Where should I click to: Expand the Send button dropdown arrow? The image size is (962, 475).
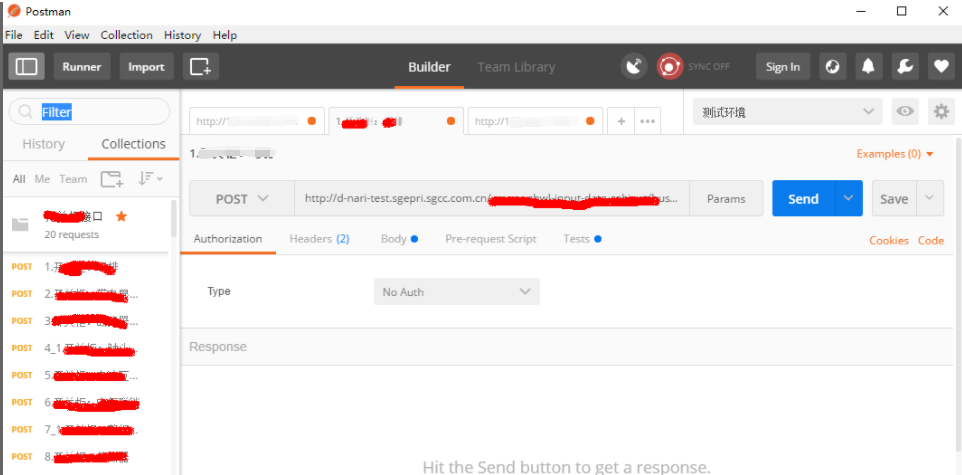848,198
